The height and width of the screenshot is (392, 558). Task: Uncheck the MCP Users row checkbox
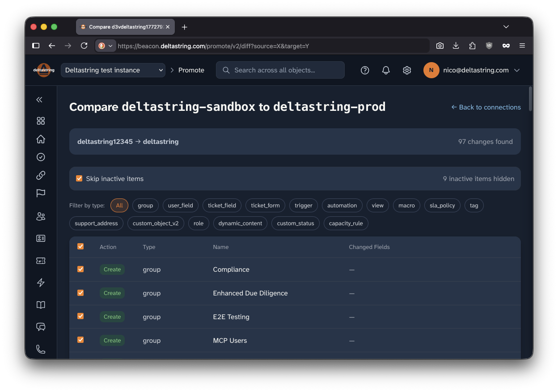pos(80,340)
